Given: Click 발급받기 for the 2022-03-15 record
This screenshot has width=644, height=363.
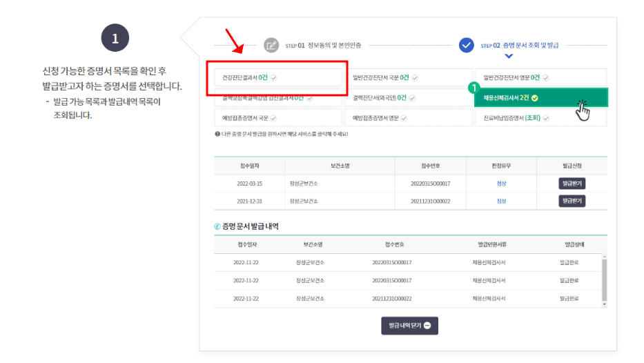Looking at the screenshot, I should pos(572,184).
